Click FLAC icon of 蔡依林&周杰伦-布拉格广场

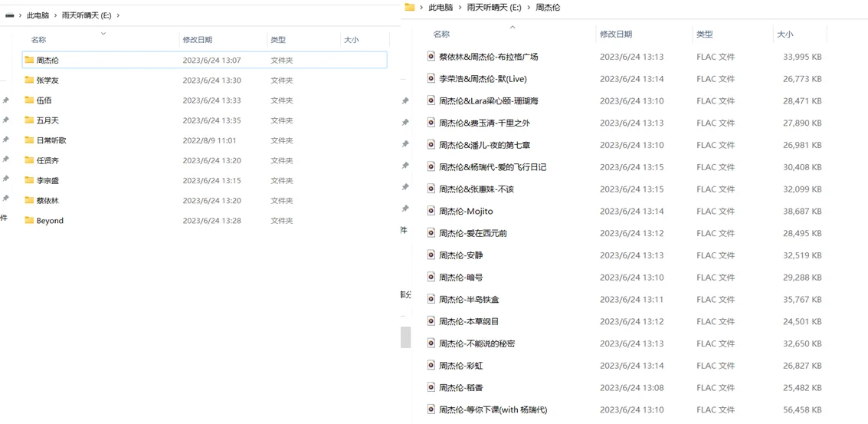click(x=431, y=56)
